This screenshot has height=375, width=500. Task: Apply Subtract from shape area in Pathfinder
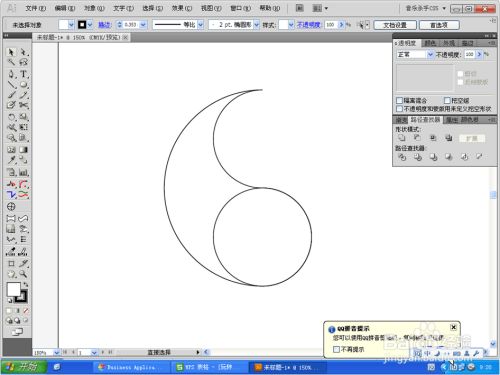pos(417,138)
